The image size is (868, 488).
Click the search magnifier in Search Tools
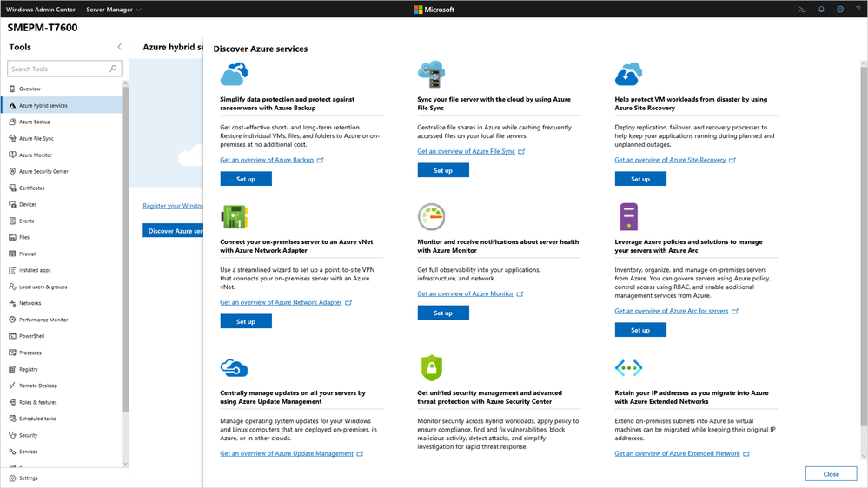[113, 69]
